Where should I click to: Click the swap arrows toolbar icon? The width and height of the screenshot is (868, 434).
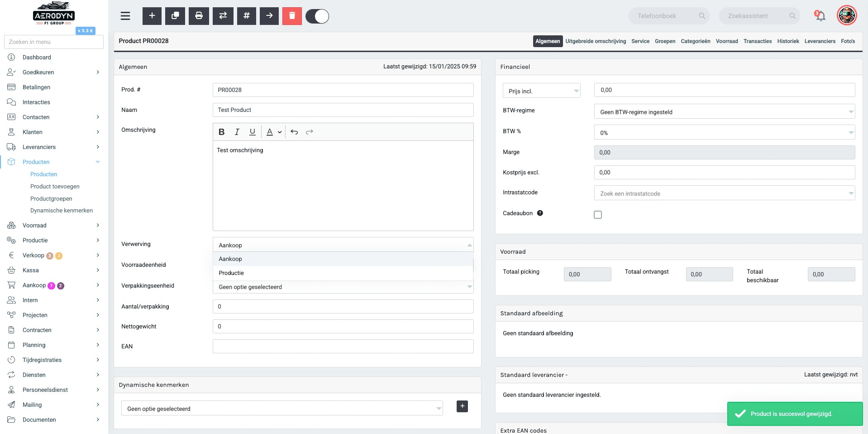[x=223, y=16]
